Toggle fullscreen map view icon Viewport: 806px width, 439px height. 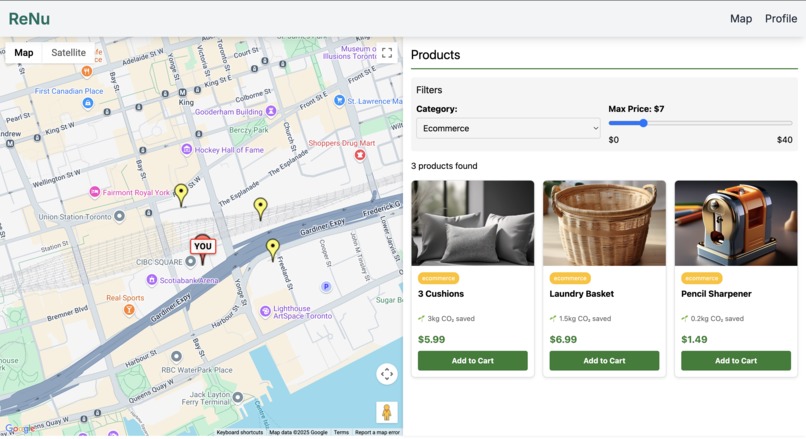click(x=387, y=52)
